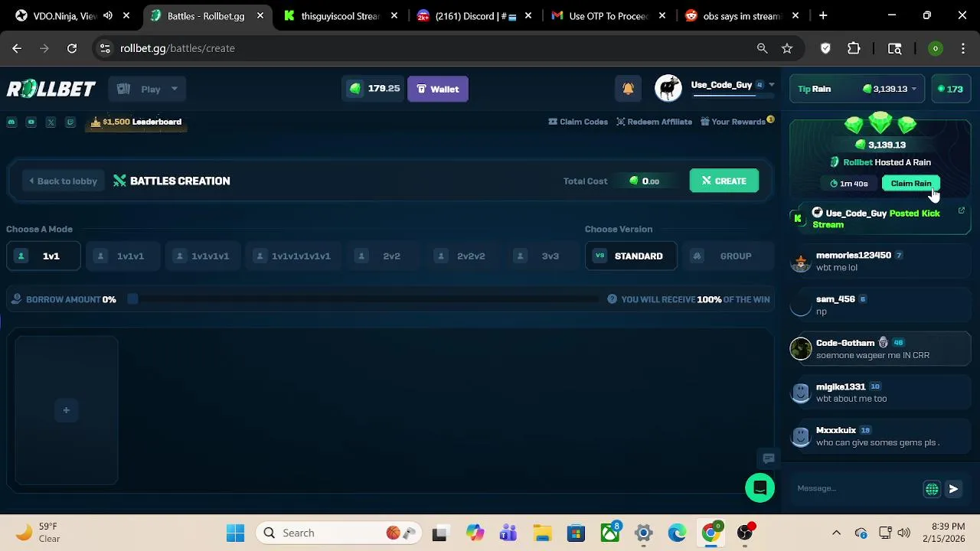Viewport: 980px width, 551px height.
Task: Close the Battles - Rollbet.gg tab
Action: [260, 15]
